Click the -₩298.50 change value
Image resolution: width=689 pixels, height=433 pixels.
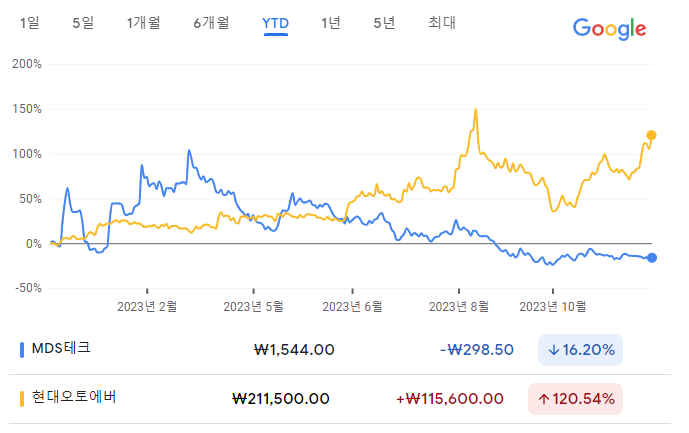[x=477, y=350]
